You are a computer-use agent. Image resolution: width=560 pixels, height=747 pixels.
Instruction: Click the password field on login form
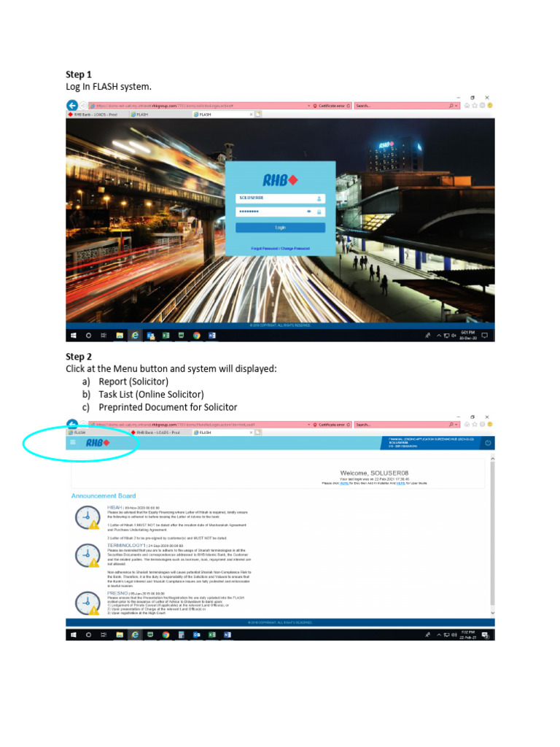[280, 212]
